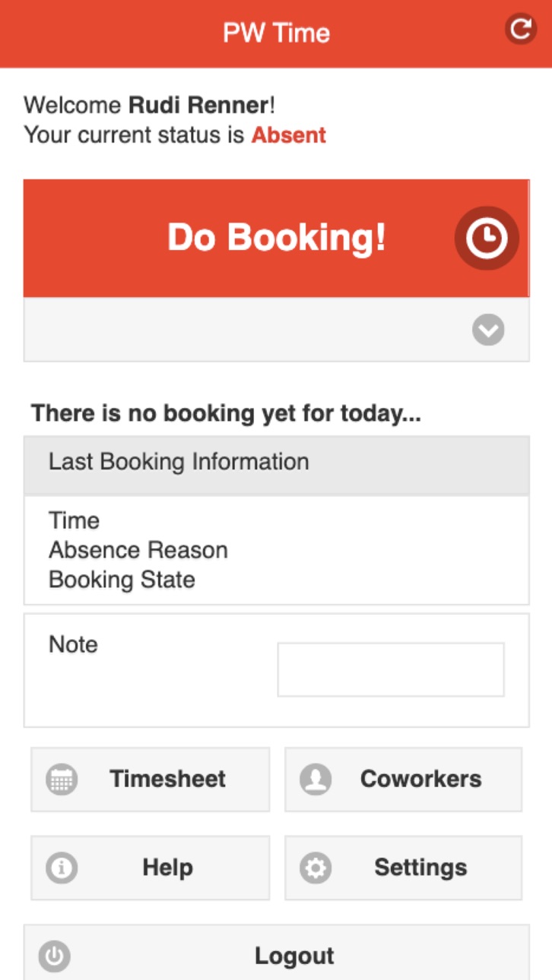This screenshot has width=552, height=980.
Task: Open the Timesheet page
Action: point(151,779)
